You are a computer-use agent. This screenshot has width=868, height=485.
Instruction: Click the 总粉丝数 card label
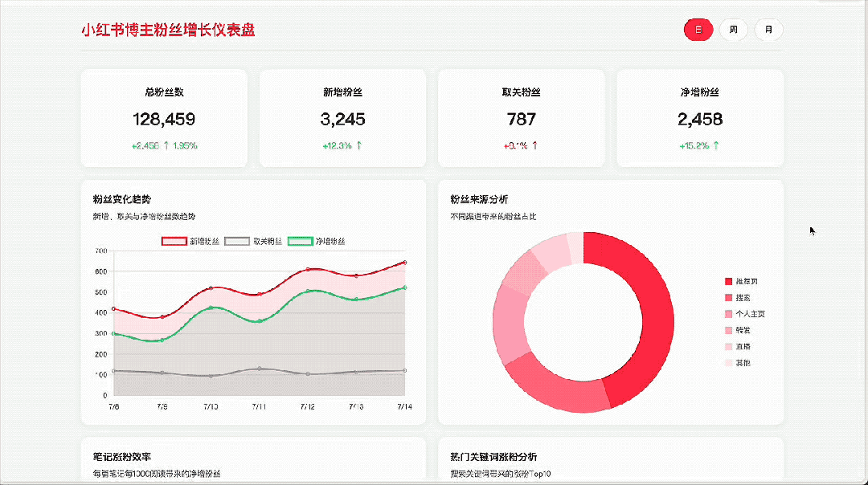tap(164, 92)
